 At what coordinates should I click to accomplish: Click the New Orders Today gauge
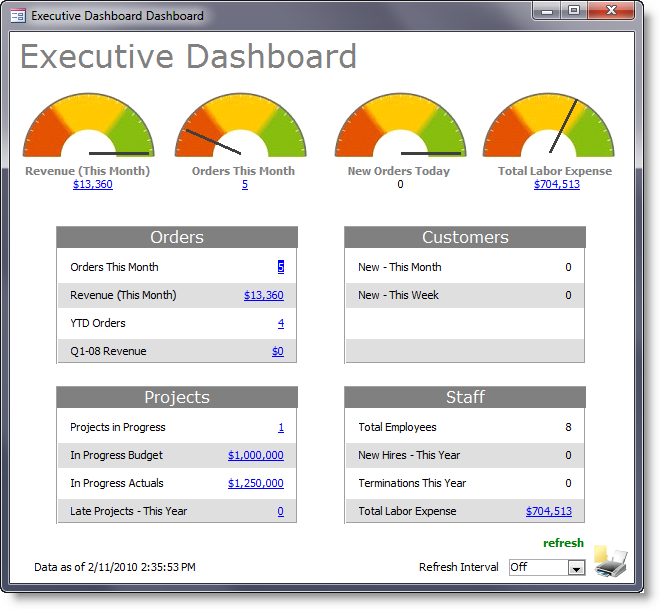coord(399,127)
